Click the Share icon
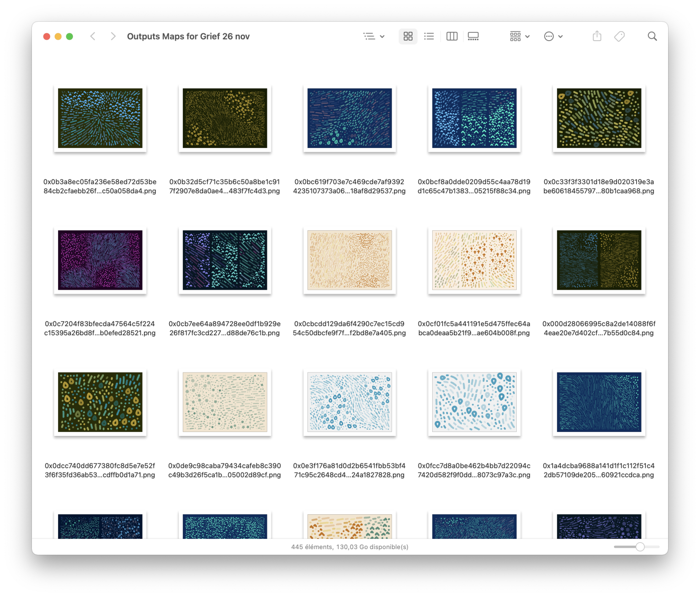The image size is (700, 597). 597,36
